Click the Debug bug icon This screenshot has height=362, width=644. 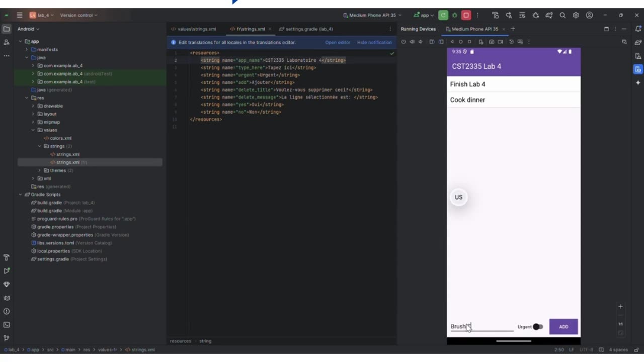click(455, 15)
